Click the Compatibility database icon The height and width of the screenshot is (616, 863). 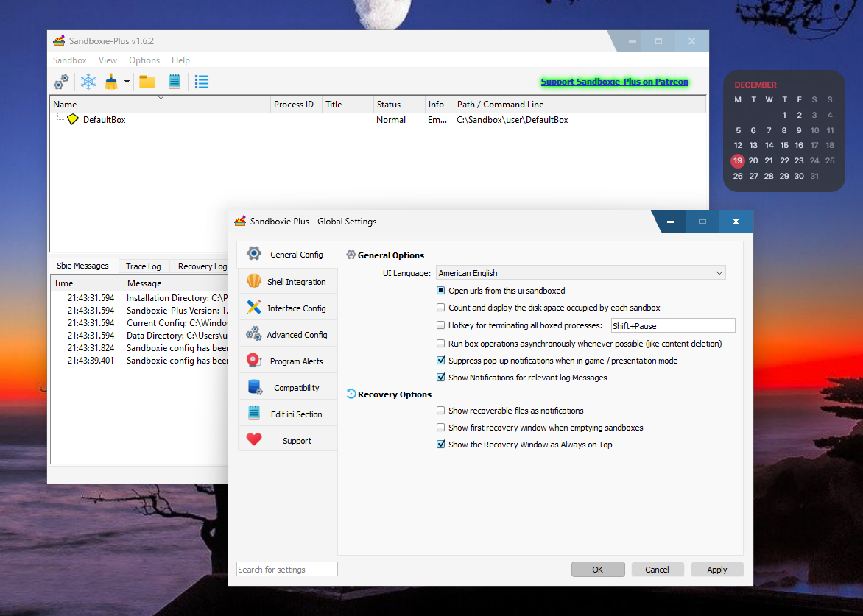coord(255,387)
